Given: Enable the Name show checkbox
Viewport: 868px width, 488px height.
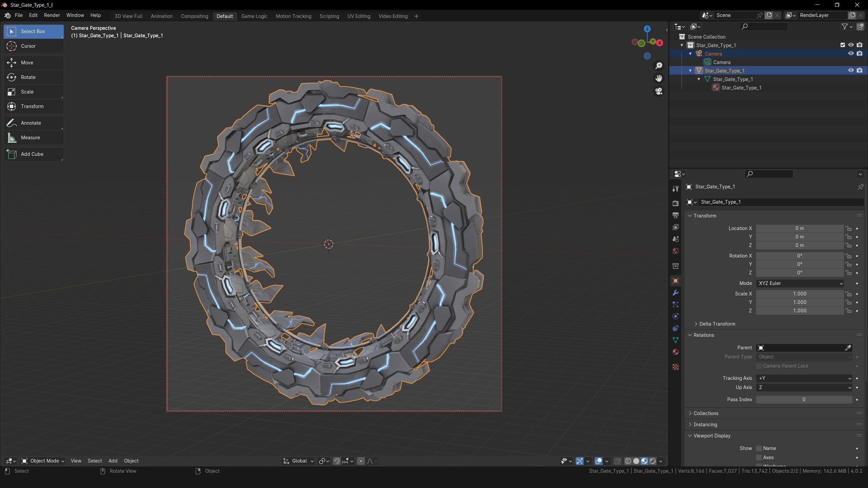Looking at the screenshot, I should [759, 448].
